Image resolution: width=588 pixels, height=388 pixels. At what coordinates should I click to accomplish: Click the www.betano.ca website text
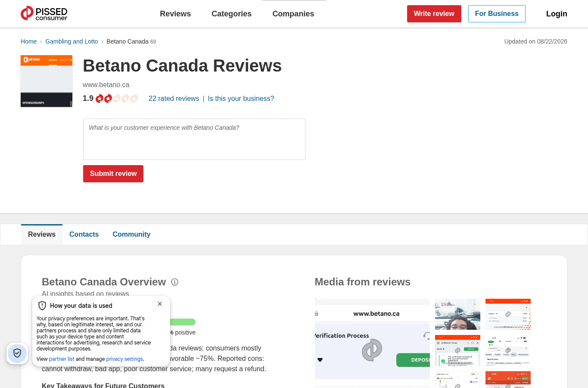click(x=106, y=85)
